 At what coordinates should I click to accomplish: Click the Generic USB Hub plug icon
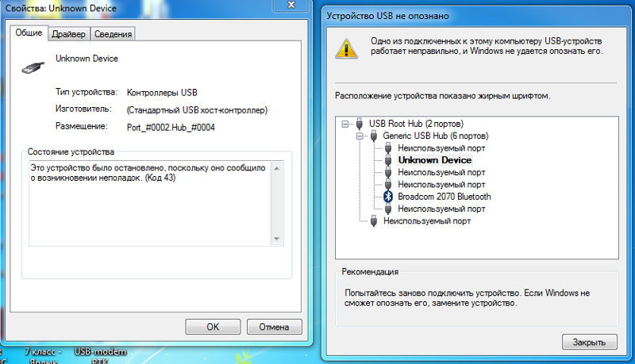[374, 136]
